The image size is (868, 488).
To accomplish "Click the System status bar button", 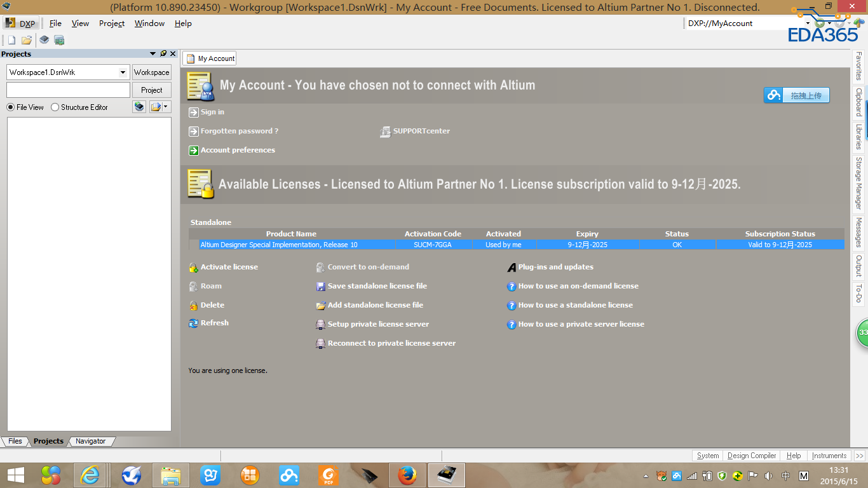I will tap(708, 456).
